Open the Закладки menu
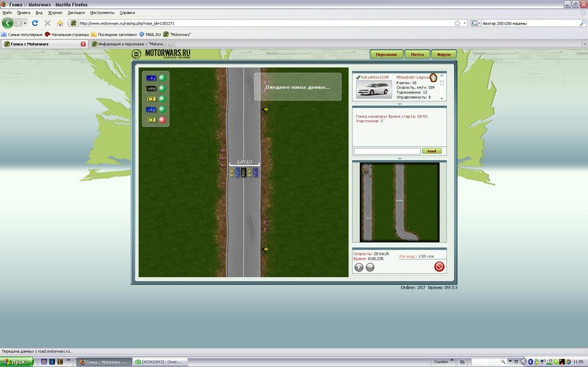The height and width of the screenshot is (367, 588). pyautogui.click(x=76, y=13)
